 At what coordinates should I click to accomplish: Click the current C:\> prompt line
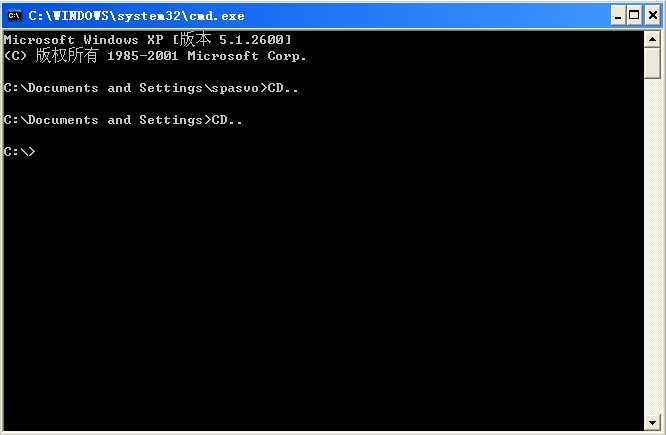pos(20,152)
